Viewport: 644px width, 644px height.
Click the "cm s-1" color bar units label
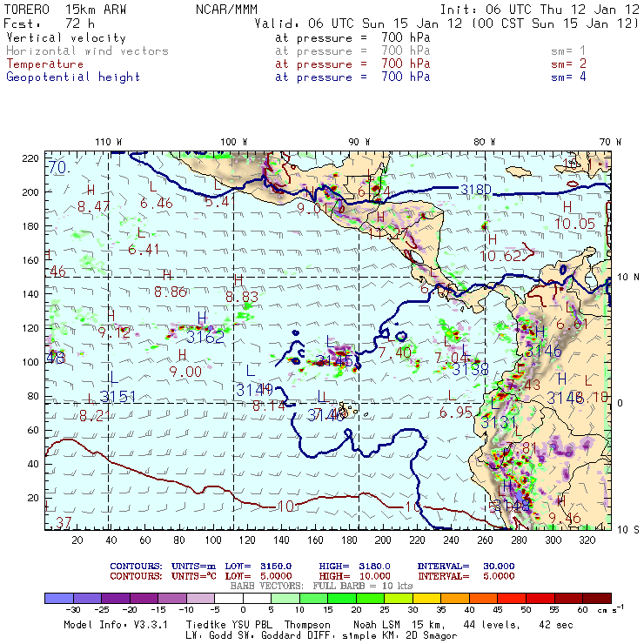point(611,609)
